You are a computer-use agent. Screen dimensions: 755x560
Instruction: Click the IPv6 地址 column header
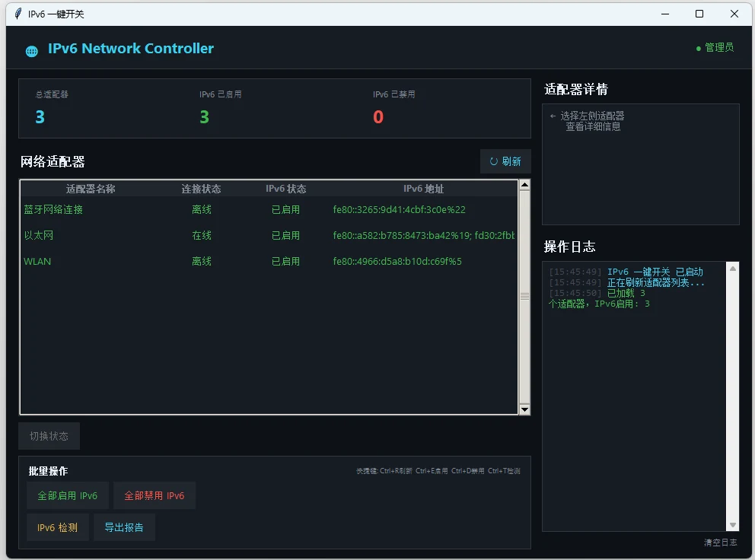tap(423, 189)
